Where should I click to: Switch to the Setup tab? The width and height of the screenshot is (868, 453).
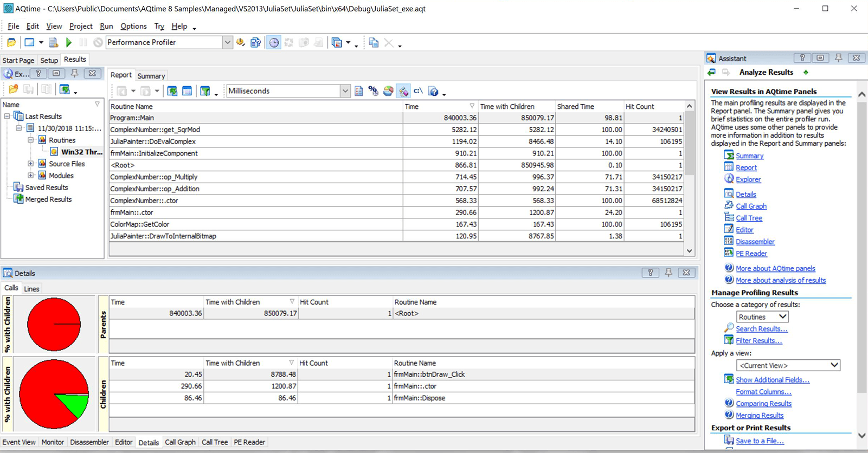tap(49, 61)
